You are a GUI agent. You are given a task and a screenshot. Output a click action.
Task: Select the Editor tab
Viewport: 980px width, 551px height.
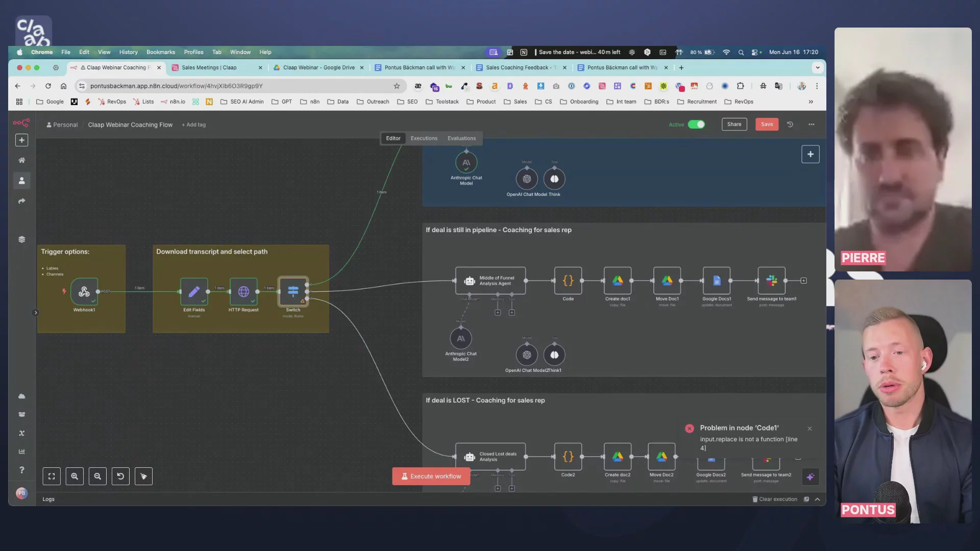(393, 138)
